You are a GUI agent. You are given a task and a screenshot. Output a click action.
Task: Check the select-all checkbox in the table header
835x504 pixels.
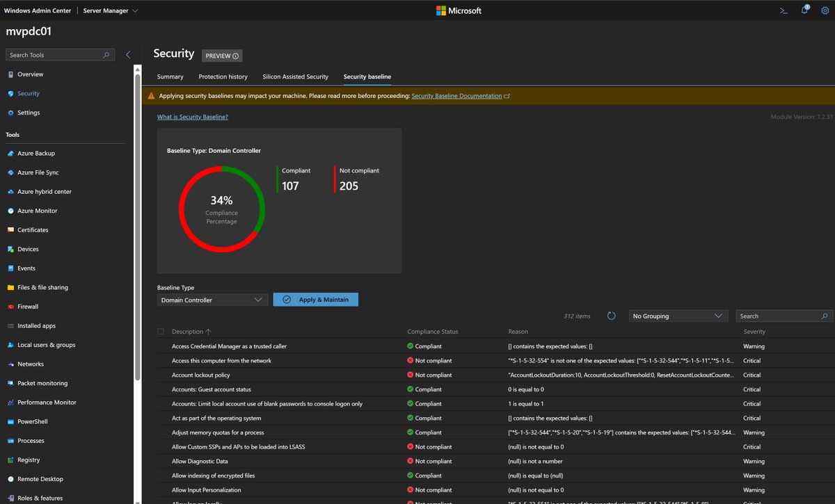160,332
